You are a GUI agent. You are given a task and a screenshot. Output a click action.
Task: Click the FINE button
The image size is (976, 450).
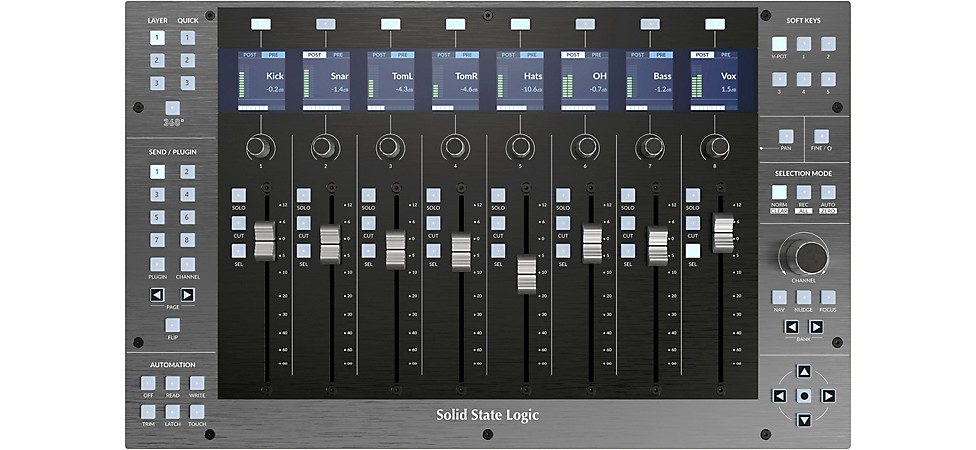[x=822, y=136]
